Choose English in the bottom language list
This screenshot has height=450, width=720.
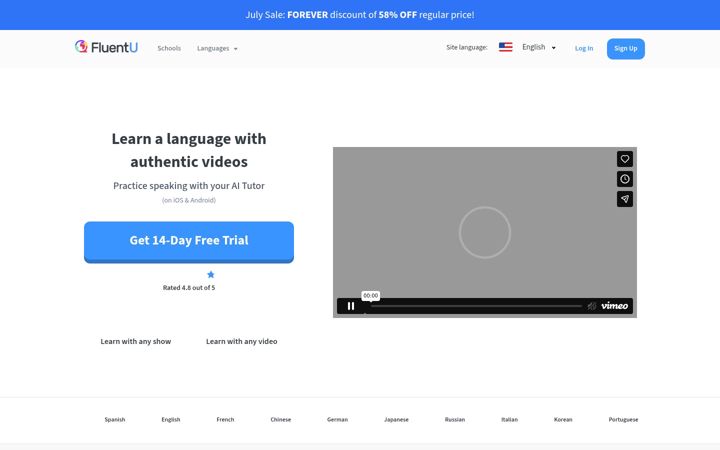coord(171,419)
